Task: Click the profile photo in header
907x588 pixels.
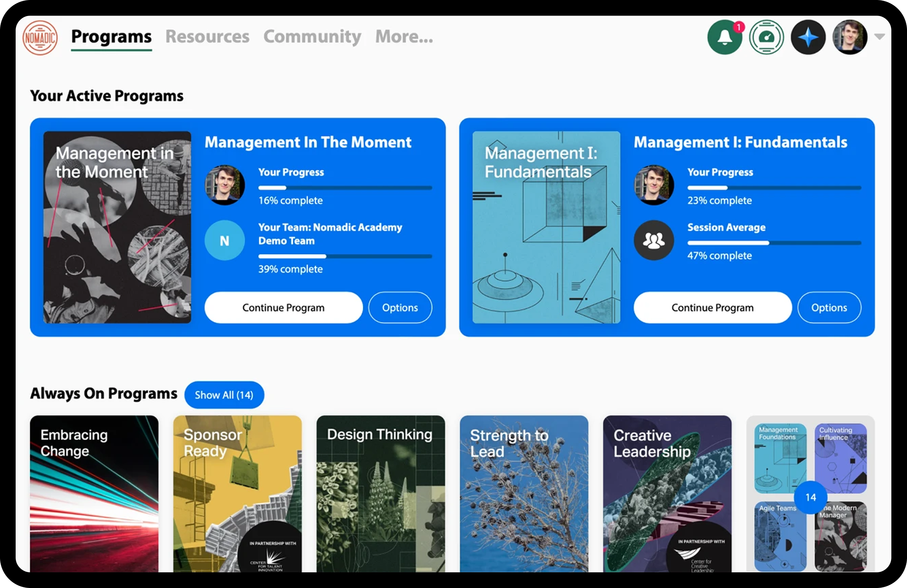Action: pos(850,37)
